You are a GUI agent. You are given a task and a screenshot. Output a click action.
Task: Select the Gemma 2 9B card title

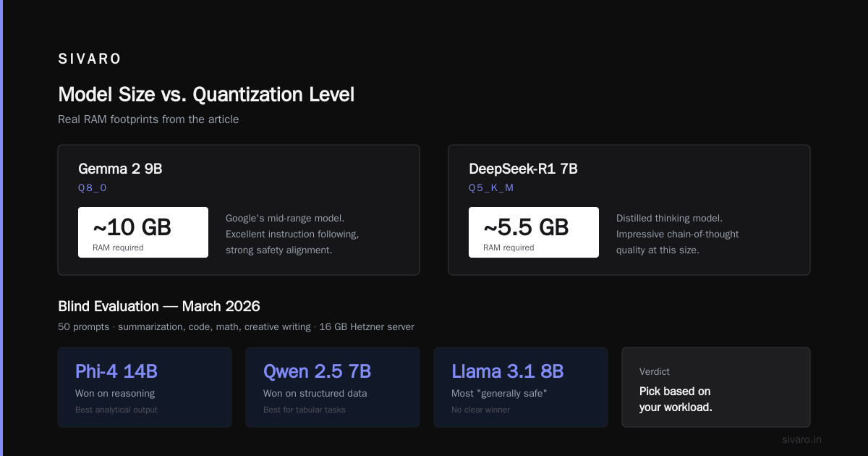click(120, 169)
